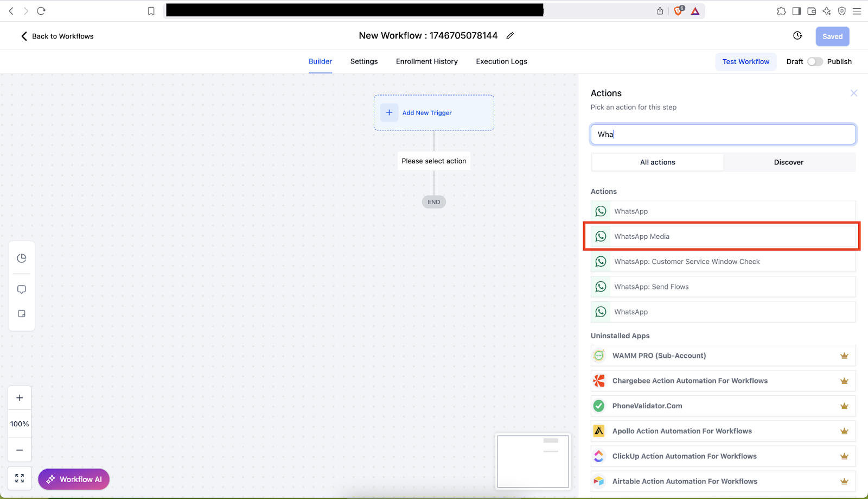Image resolution: width=868 pixels, height=499 pixels.
Task: Click the stats pie chart icon on canvas
Action: pyautogui.click(x=22, y=258)
